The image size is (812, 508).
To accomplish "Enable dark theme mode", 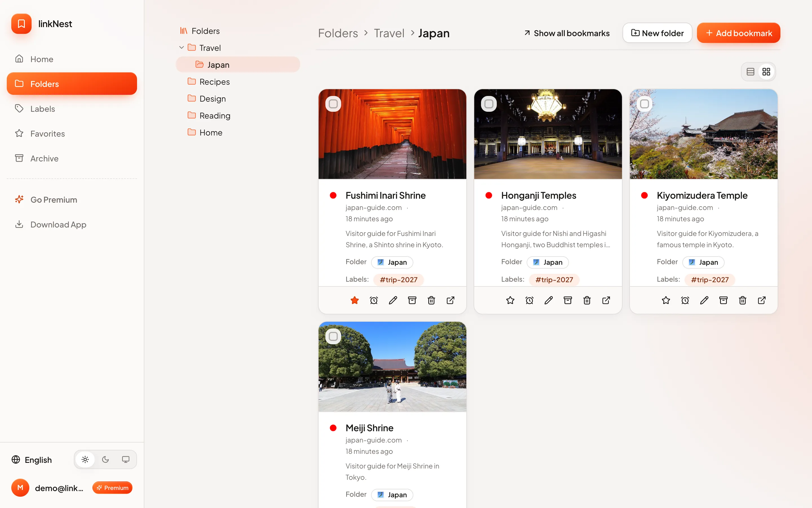I will [105, 459].
